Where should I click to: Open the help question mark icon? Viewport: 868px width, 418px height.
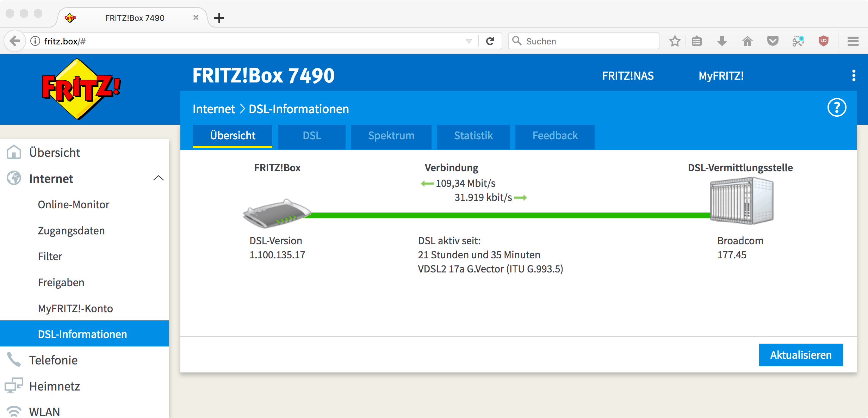(x=837, y=107)
